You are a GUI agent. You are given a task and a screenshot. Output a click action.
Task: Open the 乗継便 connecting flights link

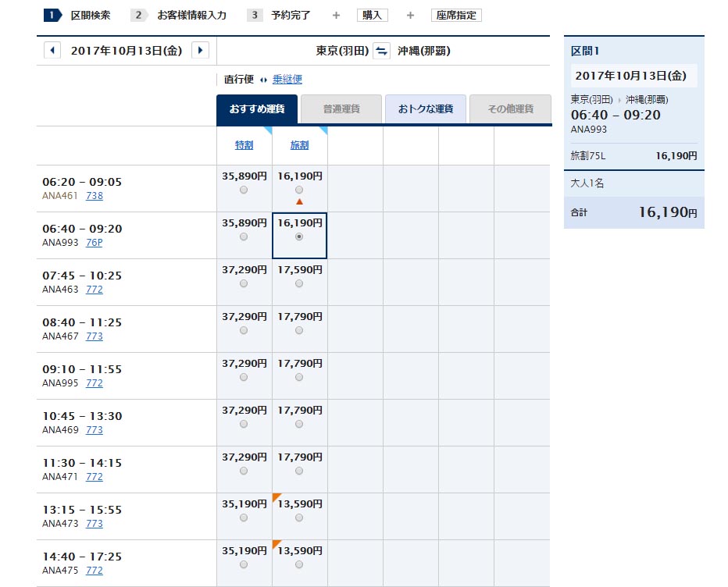pyautogui.click(x=287, y=80)
